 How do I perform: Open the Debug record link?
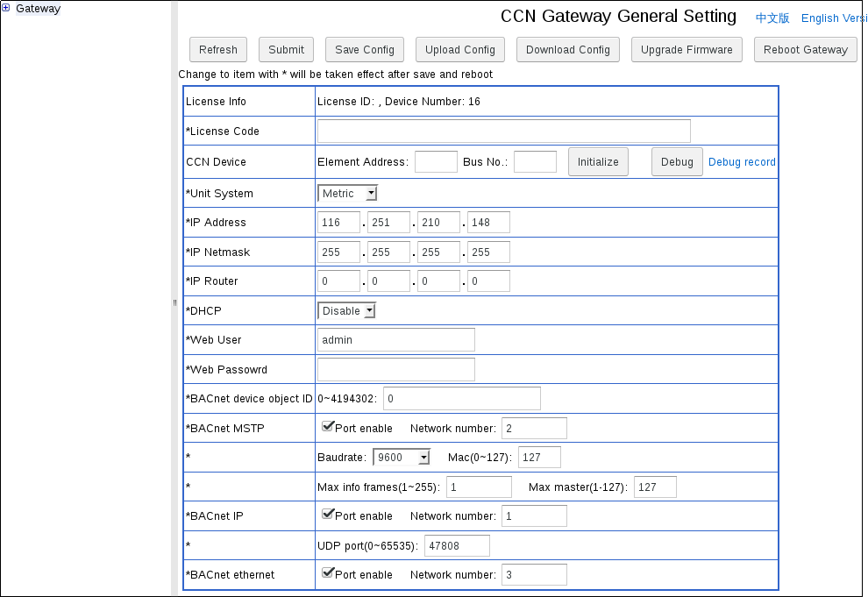click(742, 162)
